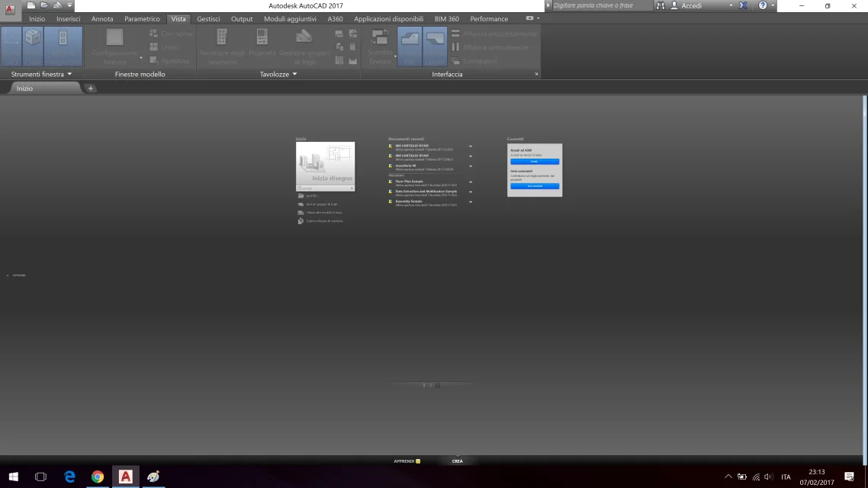The height and width of the screenshot is (488, 868).
Task: Add a new drawing tab with plus
Action: pyautogui.click(x=90, y=88)
